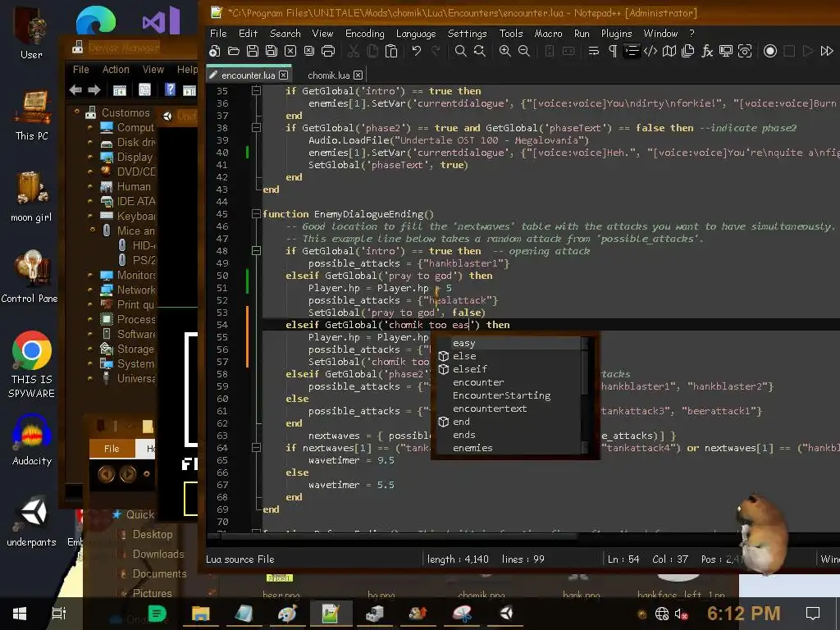The width and height of the screenshot is (840, 630).
Task: Open the Language menu
Action: pyautogui.click(x=416, y=33)
